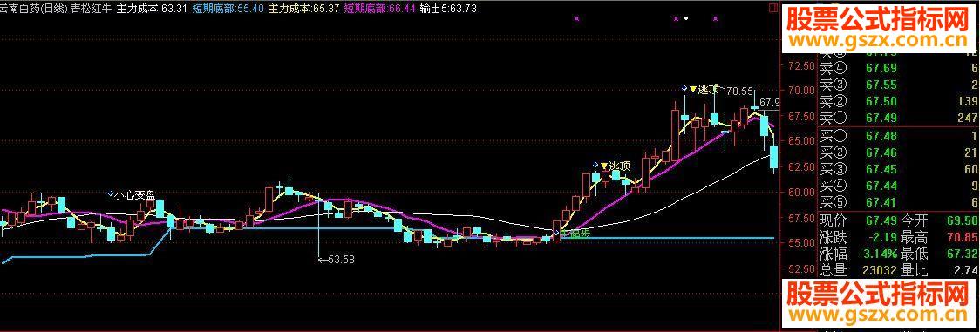This screenshot has width=980, height=332.
Task: Click the 最低 67.32 low value
Action: pos(939,254)
